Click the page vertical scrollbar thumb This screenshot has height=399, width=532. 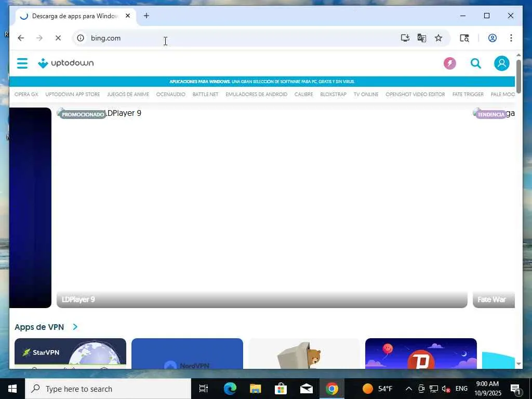click(518, 76)
